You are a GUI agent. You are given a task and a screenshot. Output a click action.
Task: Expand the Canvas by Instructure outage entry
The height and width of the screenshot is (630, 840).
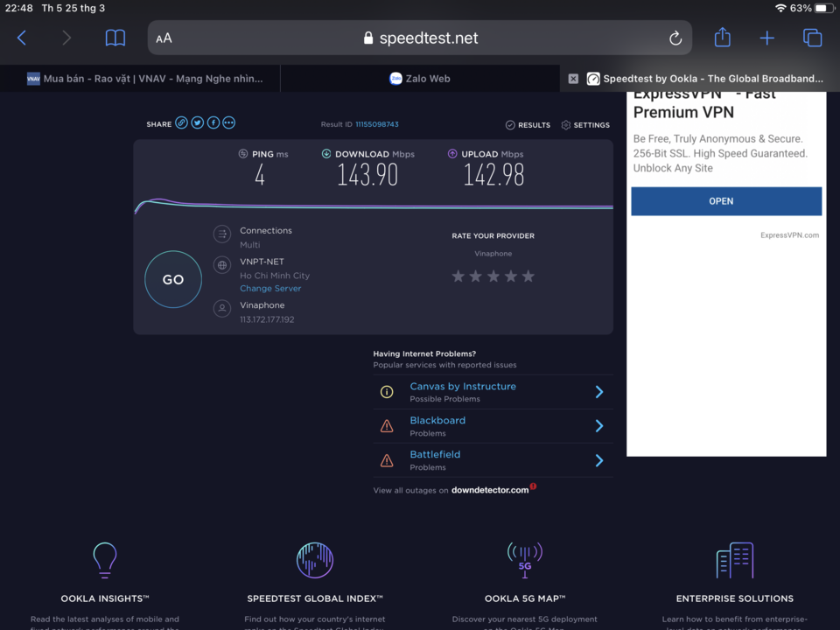coord(493,392)
